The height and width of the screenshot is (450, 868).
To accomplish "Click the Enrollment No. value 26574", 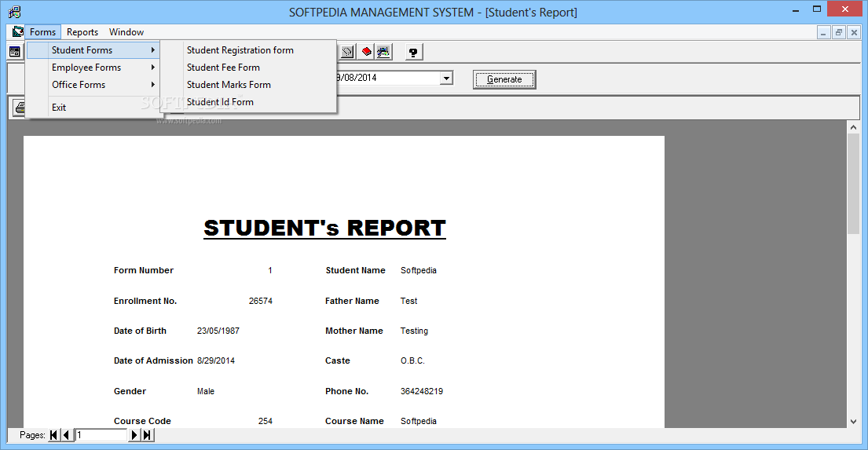I will coord(260,301).
